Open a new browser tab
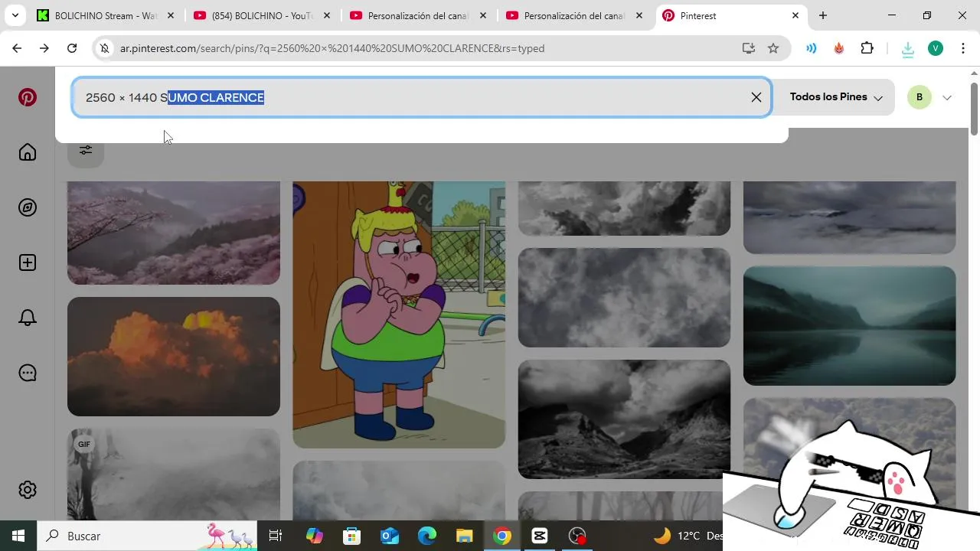 tap(823, 15)
